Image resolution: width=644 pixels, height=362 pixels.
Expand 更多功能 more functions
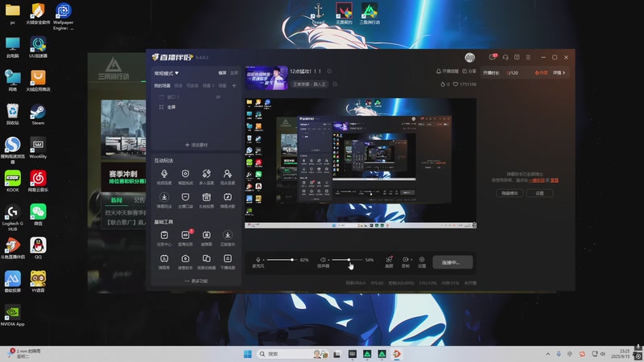[196, 281]
